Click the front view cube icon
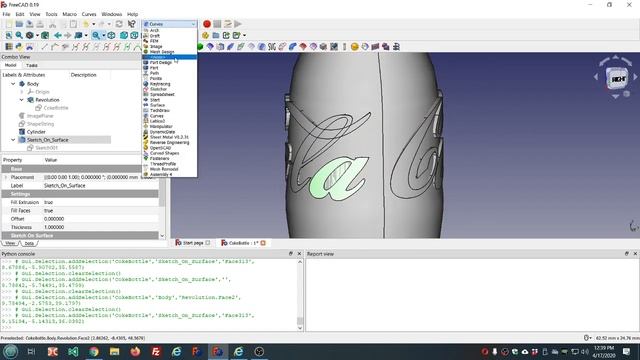Image resolution: width=640 pixels, height=360 pixels. point(124,36)
